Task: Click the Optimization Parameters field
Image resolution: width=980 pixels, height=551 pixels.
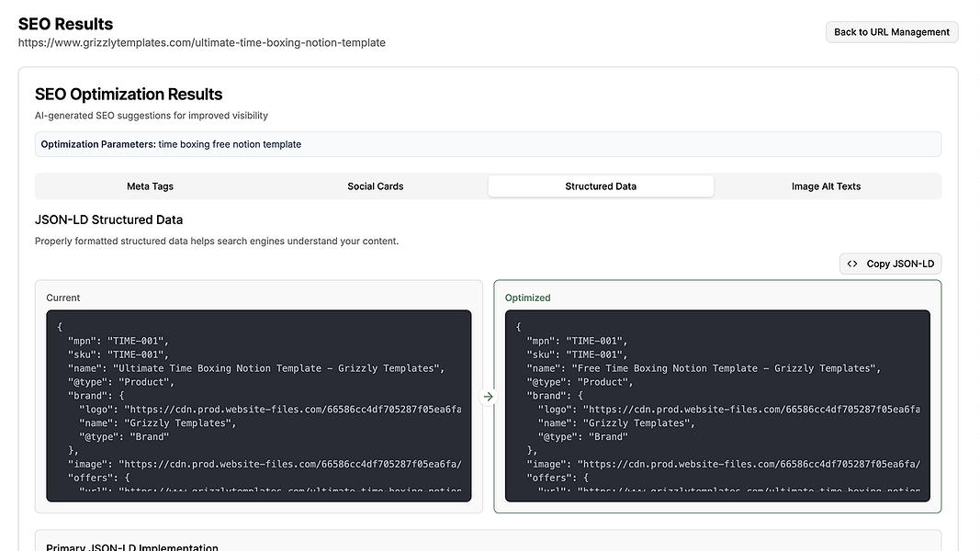Action: pyautogui.click(x=488, y=144)
